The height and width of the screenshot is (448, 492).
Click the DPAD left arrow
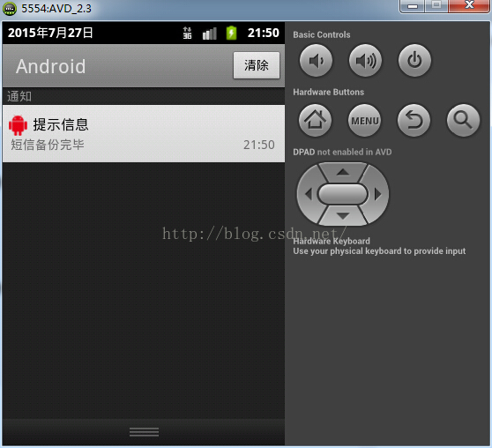[x=309, y=194]
